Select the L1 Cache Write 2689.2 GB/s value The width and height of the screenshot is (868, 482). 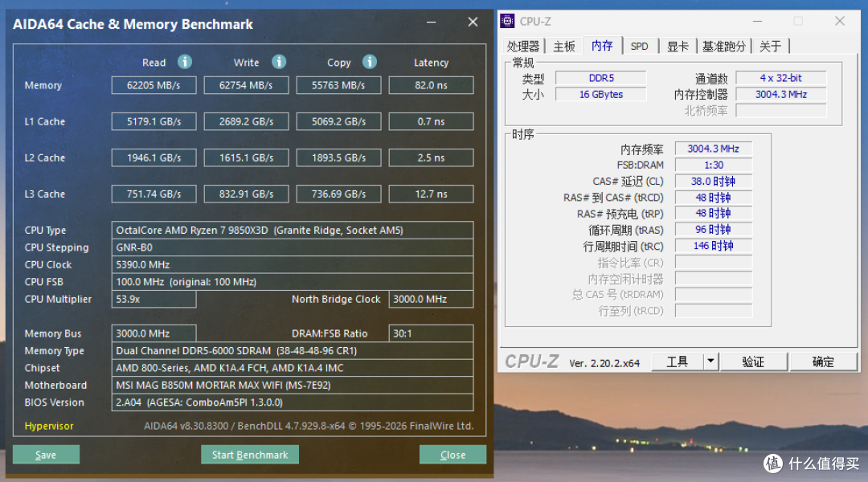(x=247, y=122)
